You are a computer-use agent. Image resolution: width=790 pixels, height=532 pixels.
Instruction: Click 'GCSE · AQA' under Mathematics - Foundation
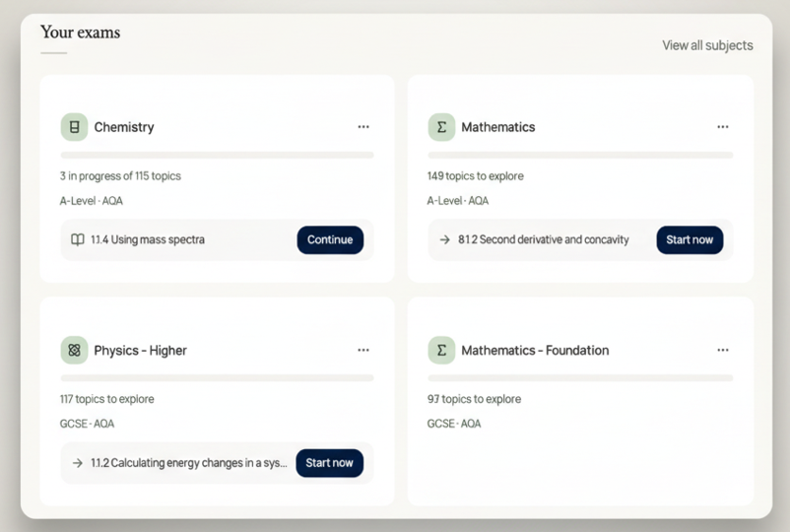(x=454, y=424)
